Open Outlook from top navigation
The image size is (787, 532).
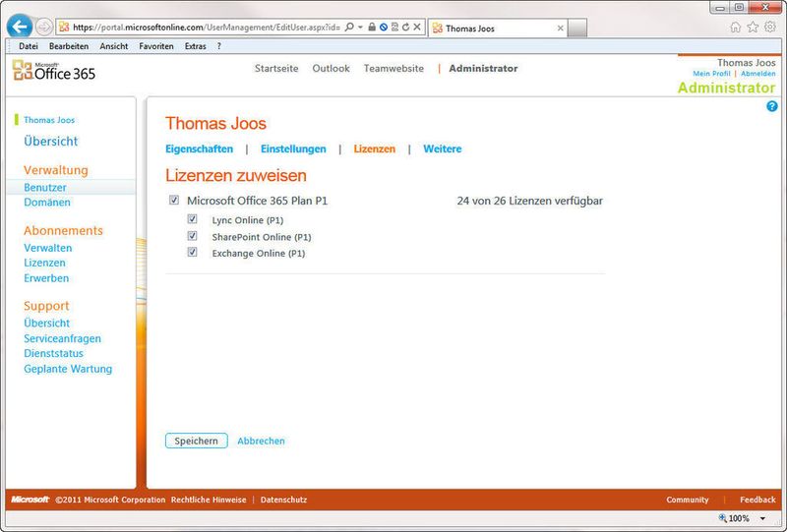331,68
